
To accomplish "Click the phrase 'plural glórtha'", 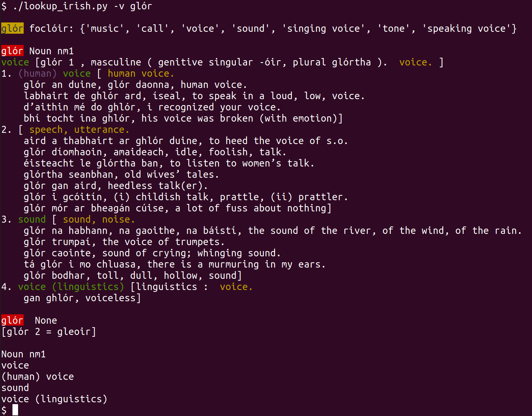I will coord(332,62).
